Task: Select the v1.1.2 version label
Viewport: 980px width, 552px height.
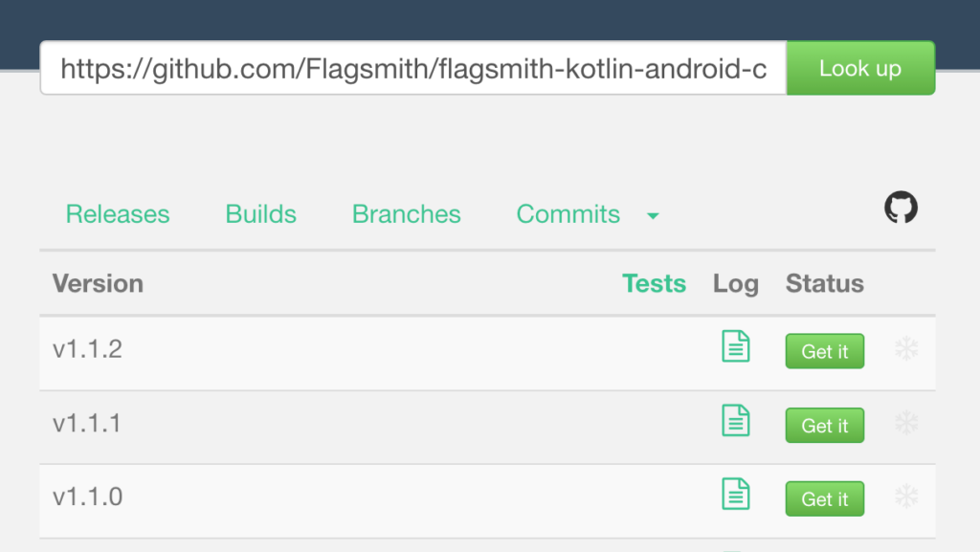Action: (x=87, y=349)
